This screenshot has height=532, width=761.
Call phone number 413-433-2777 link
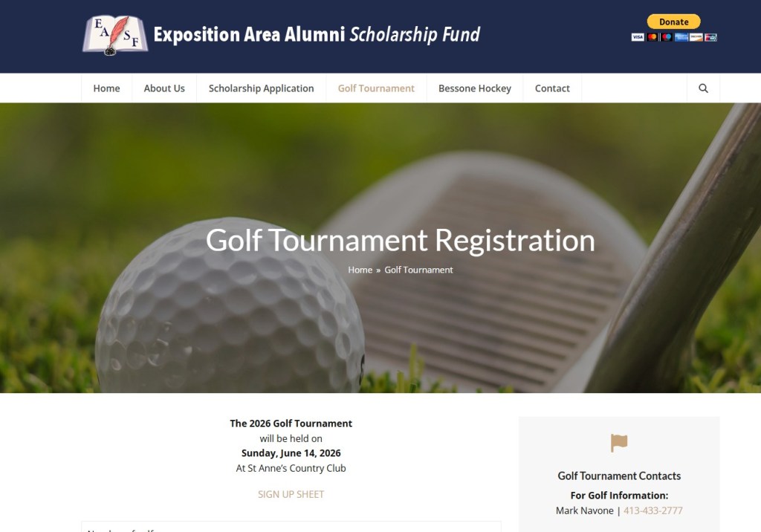(x=652, y=510)
